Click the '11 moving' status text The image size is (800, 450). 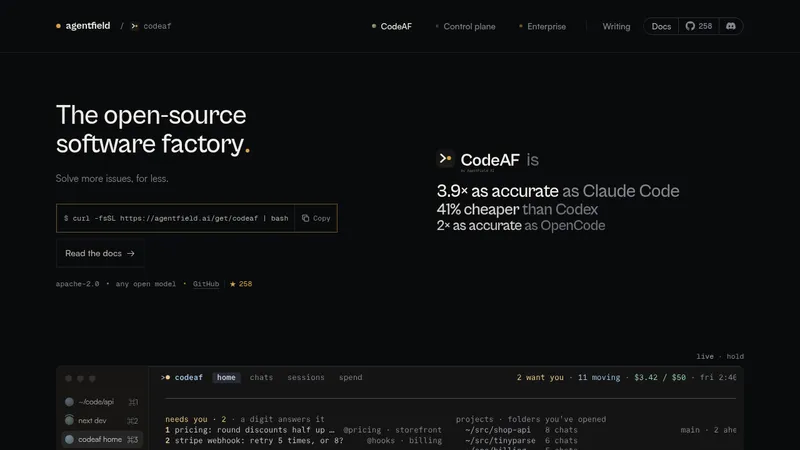pyautogui.click(x=599, y=378)
